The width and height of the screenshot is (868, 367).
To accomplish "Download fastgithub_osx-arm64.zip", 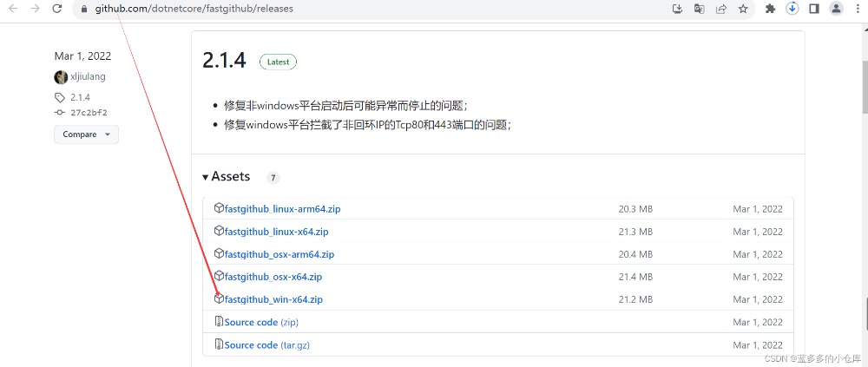I will 279,254.
